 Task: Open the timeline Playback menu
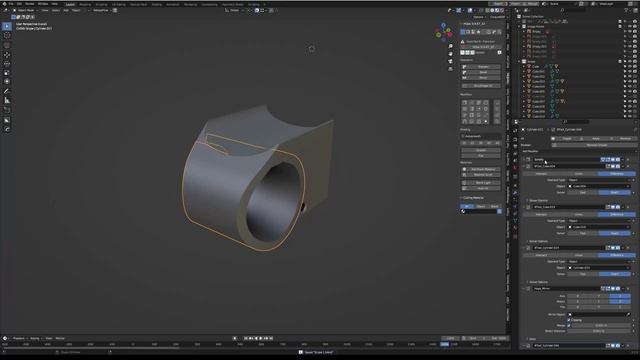(19, 338)
